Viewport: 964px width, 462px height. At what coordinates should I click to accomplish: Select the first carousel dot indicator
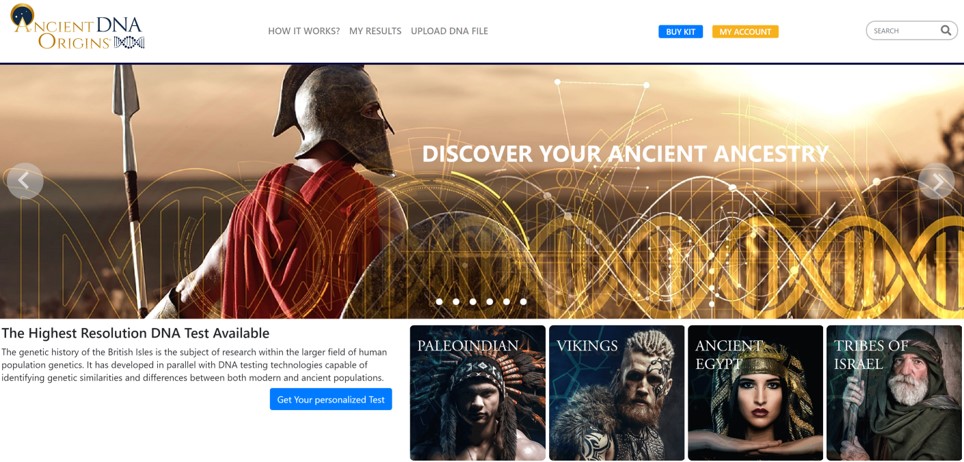point(439,301)
